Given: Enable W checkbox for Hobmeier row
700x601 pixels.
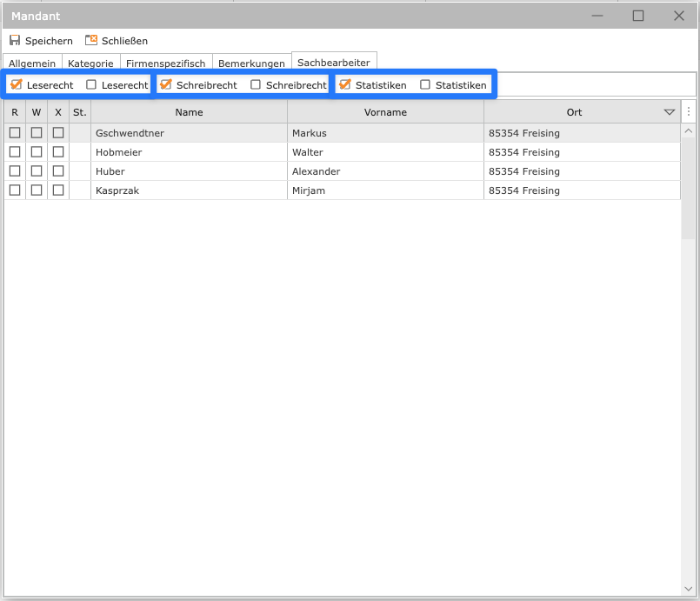Looking at the screenshot, I should 37,152.
